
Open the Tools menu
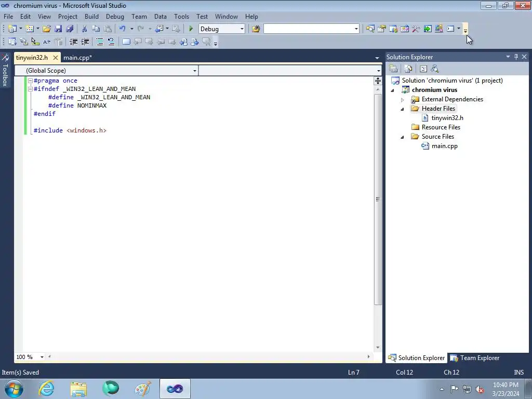pyautogui.click(x=181, y=16)
